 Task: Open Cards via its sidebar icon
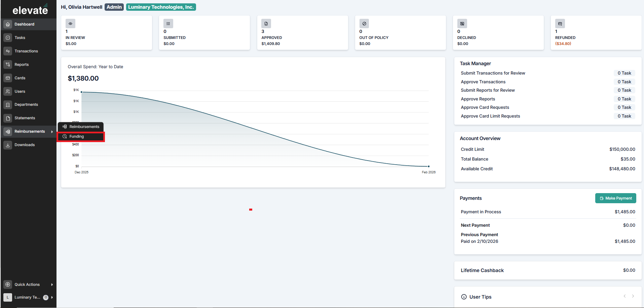tap(8, 78)
